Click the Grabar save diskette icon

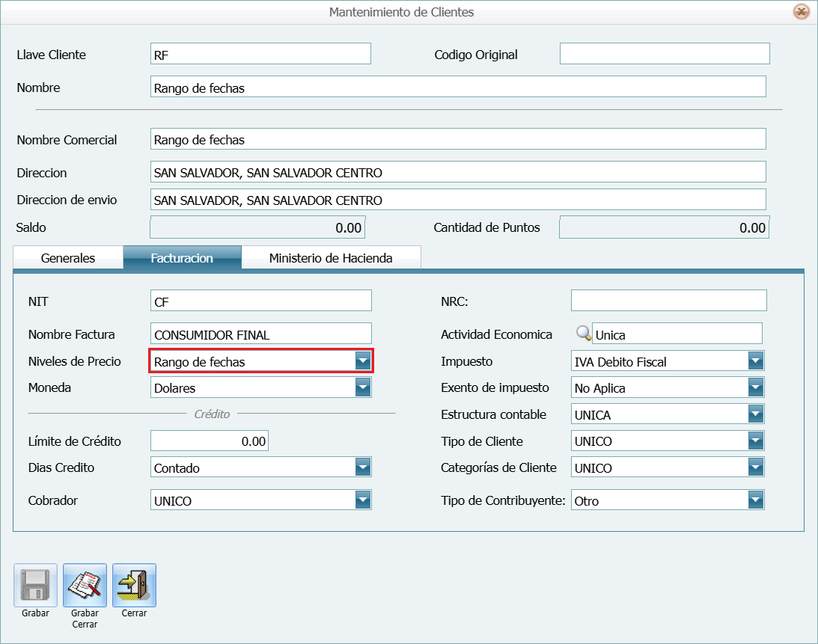pos(34,586)
